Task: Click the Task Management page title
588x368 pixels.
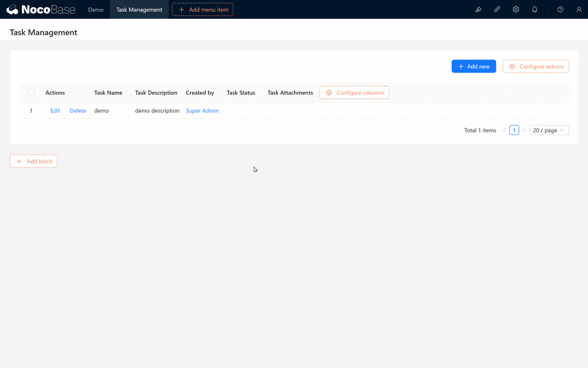Action: point(44,32)
